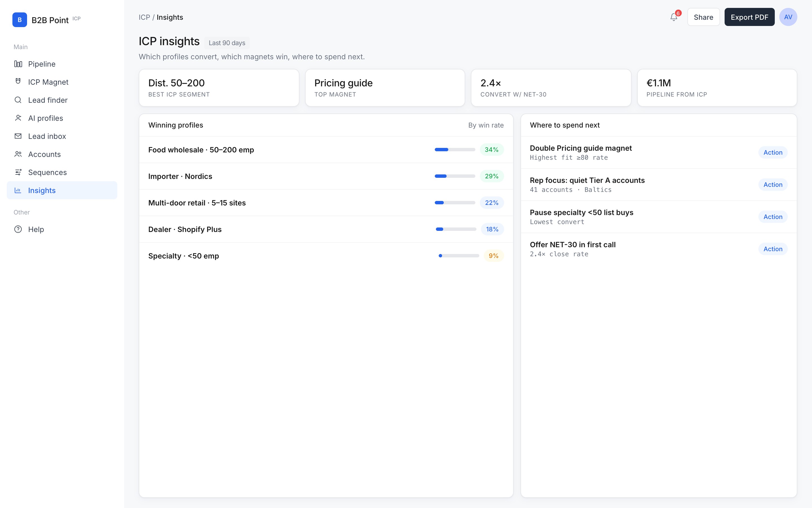Click the Help question-mark icon

(18, 229)
